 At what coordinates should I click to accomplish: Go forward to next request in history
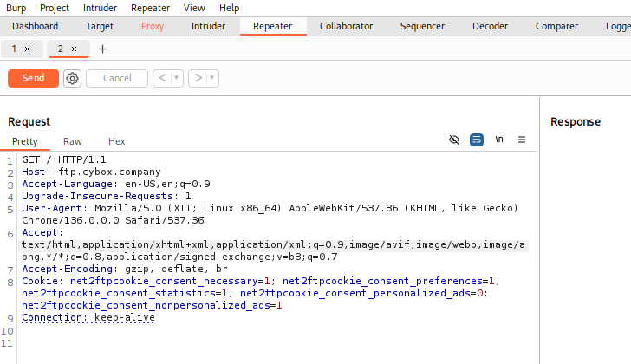click(x=198, y=78)
